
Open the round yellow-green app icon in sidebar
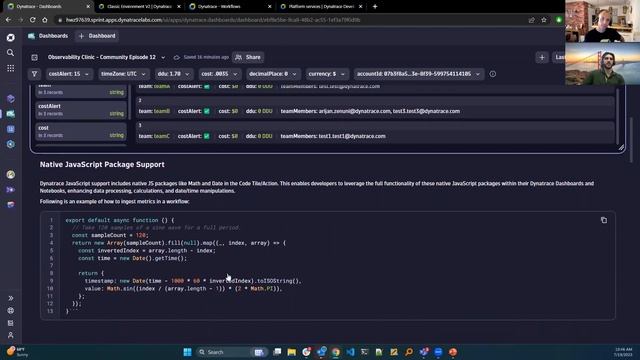coord(11,175)
